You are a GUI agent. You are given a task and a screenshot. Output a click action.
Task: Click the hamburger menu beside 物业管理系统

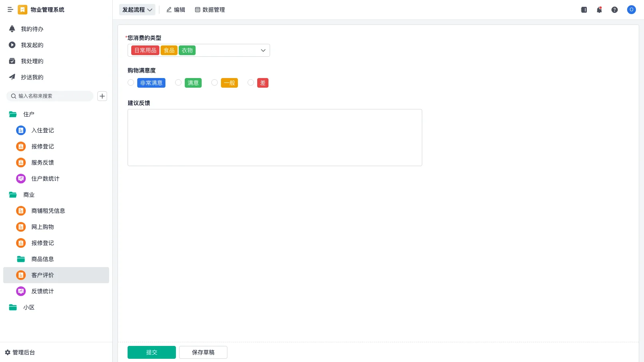tap(10, 10)
